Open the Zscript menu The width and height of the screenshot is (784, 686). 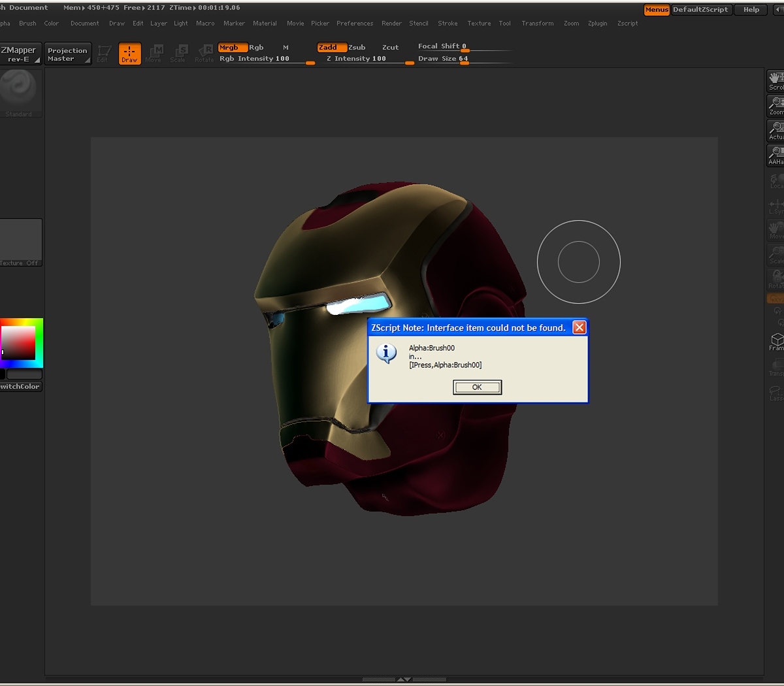pos(627,23)
